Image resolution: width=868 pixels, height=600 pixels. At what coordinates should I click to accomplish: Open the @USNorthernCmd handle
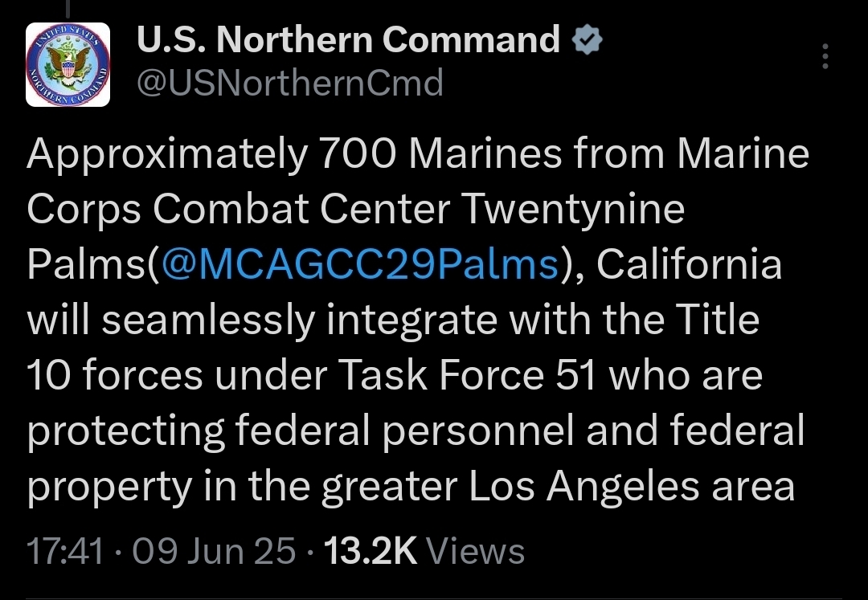[x=290, y=82]
